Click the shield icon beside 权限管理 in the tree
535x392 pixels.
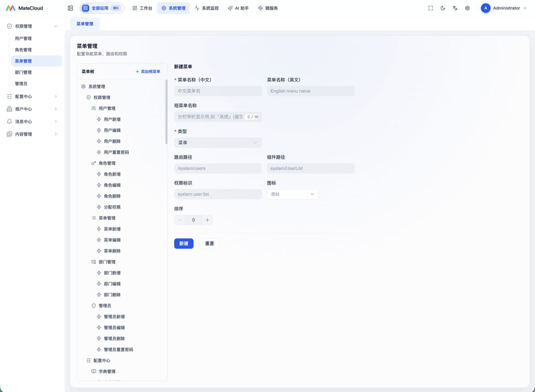click(89, 97)
